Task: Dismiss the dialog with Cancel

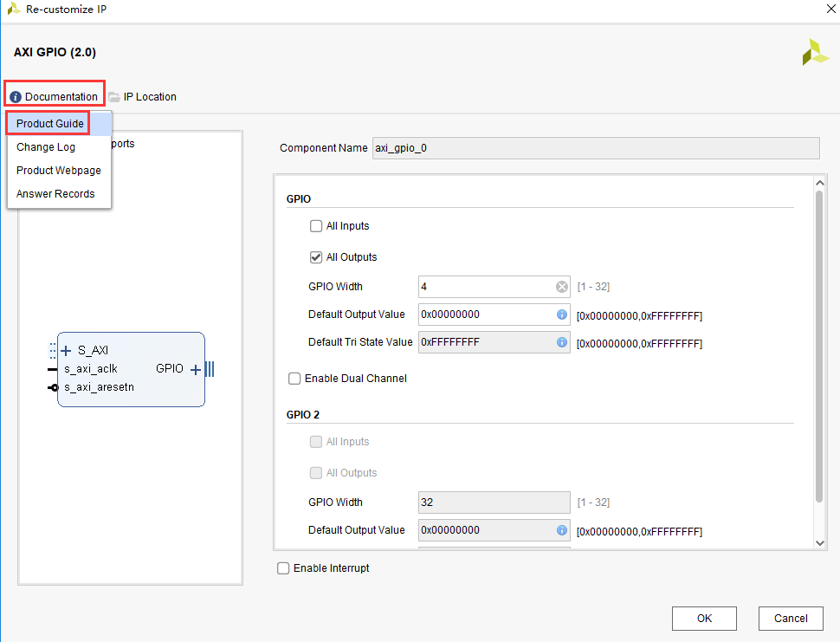Action: [790, 618]
